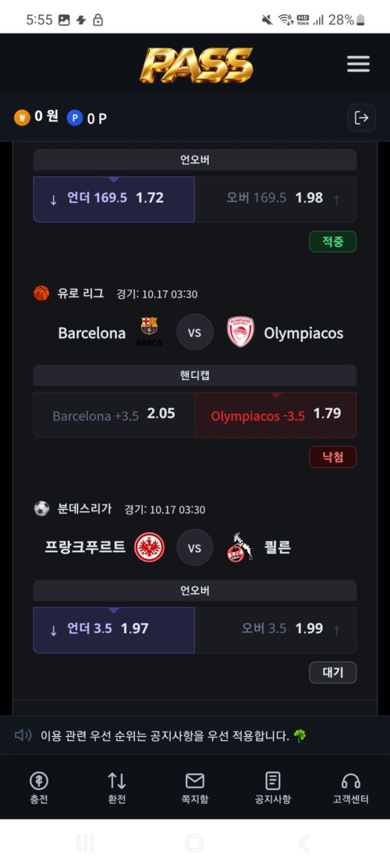Select the 언더 169.5 odds 1.72 option

114,199
